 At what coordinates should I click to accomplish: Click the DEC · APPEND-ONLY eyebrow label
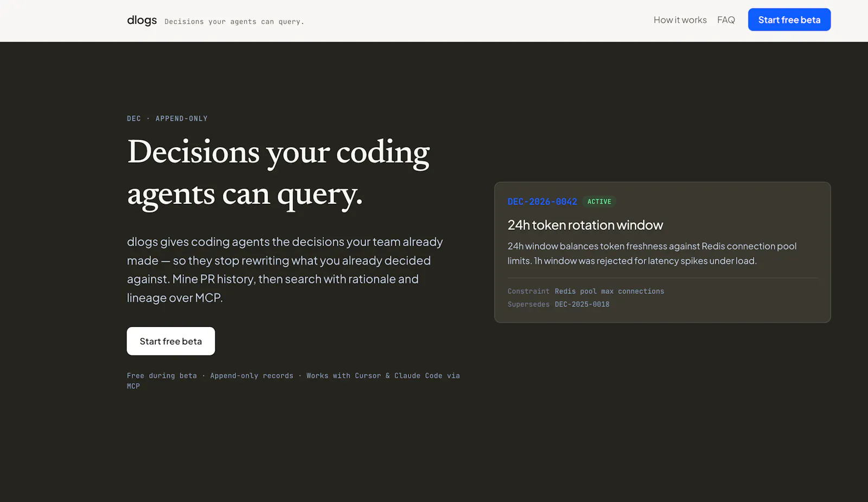click(x=167, y=119)
